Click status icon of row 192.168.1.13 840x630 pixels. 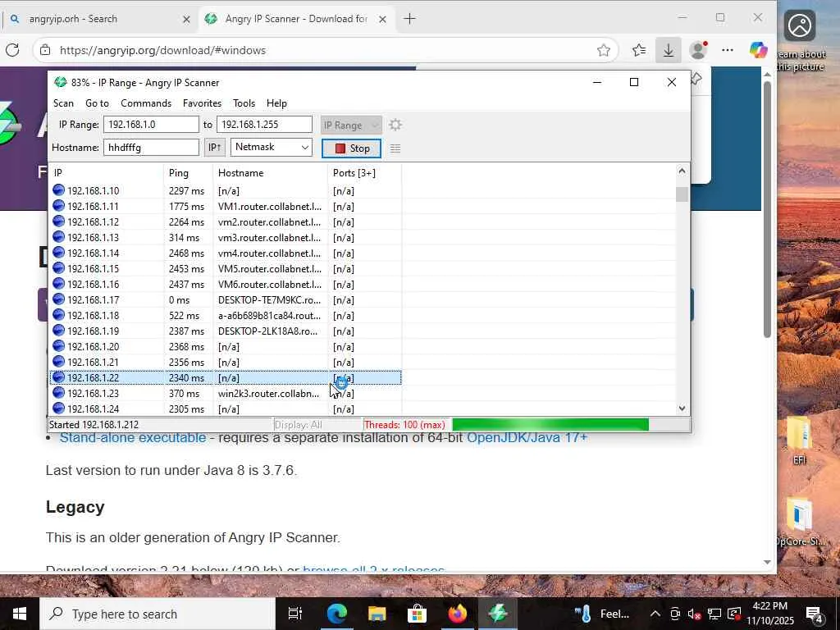pos(58,237)
